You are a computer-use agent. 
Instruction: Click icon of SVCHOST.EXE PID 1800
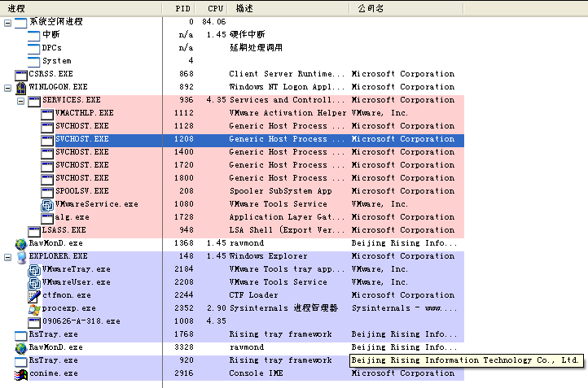[47, 179]
